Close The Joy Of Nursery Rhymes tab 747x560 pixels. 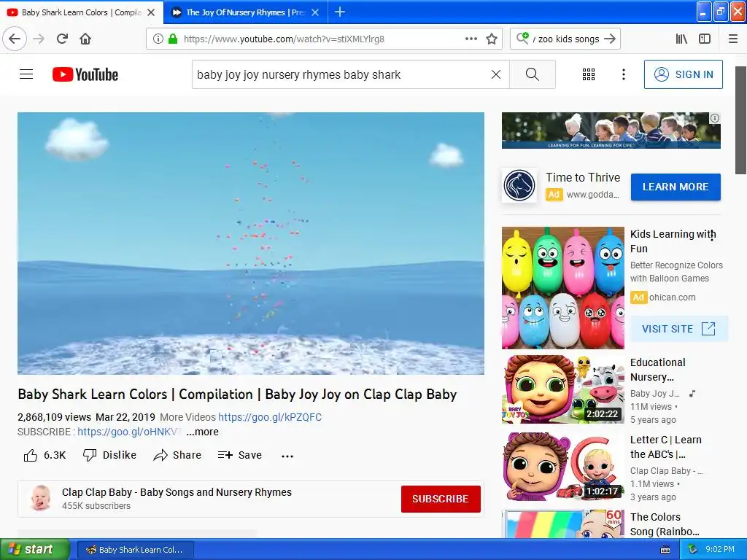click(x=315, y=12)
